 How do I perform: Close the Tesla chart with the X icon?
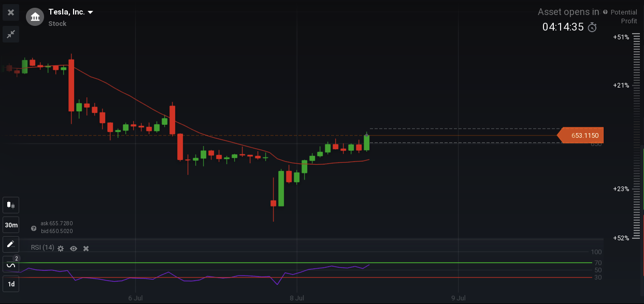[11, 12]
